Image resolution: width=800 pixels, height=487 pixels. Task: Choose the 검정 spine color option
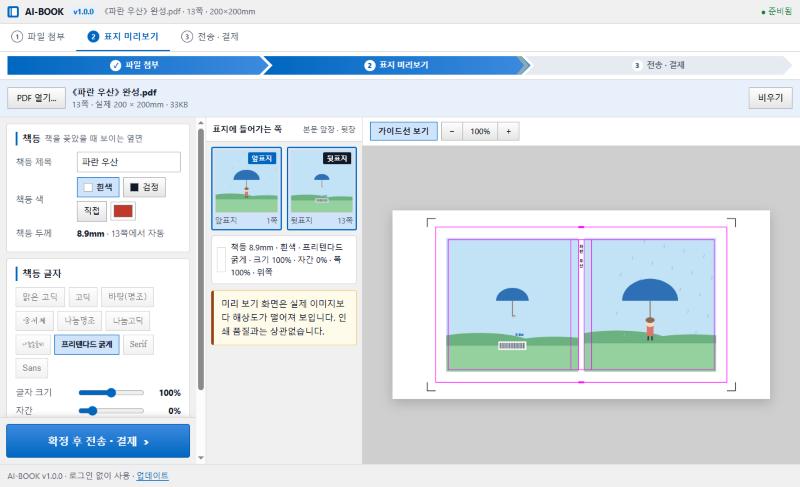144,187
